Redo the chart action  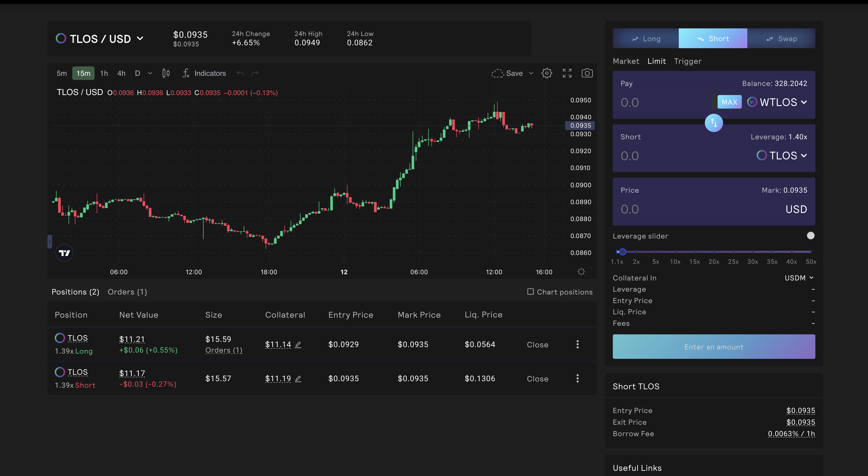(255, 73)
